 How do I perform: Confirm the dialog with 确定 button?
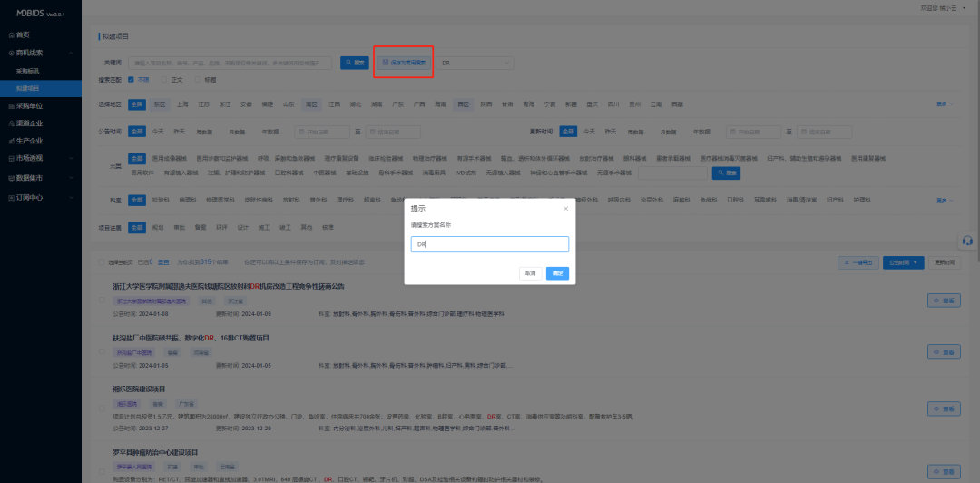tap(557, 273)
